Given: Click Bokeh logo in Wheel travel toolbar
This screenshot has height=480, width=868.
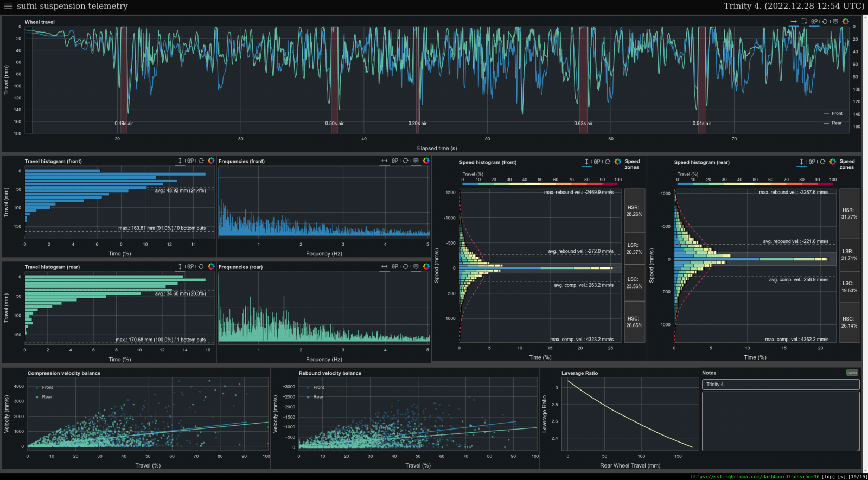Looking at the screenshot, I should click(x=845, y=22).
